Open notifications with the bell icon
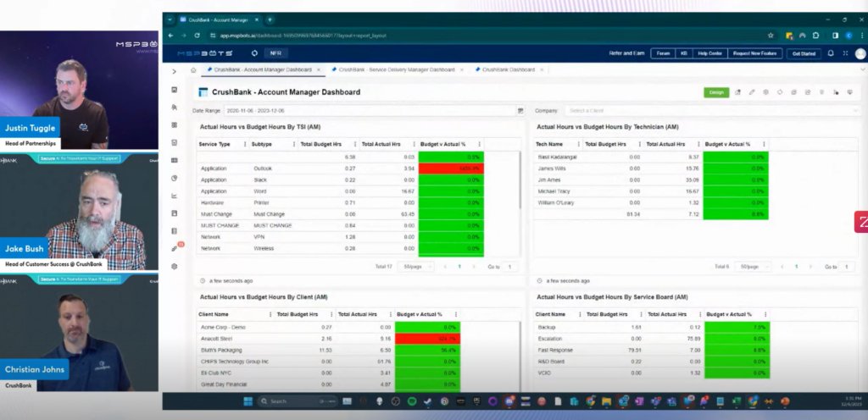Viewport: 868px width, 420px height. pos(831,53)
